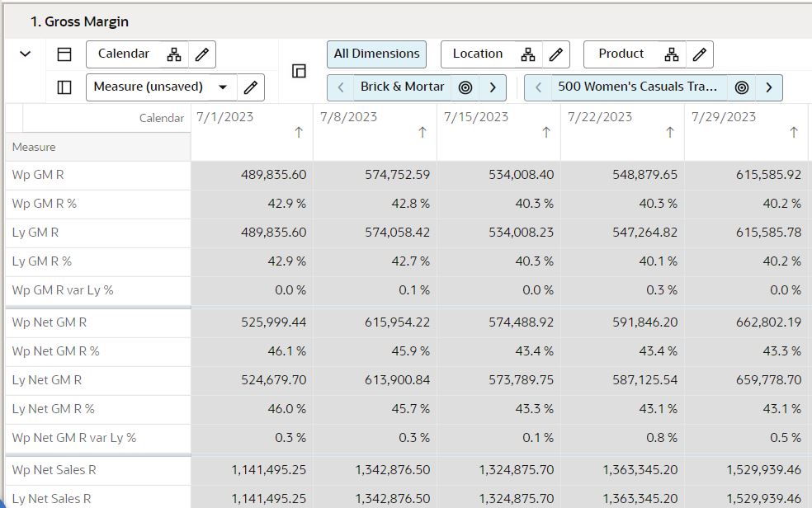Toggle the bullseye on Brick & Mortar tile
Image resolution: width=812 pixels, height=508 pixels.
466,86
